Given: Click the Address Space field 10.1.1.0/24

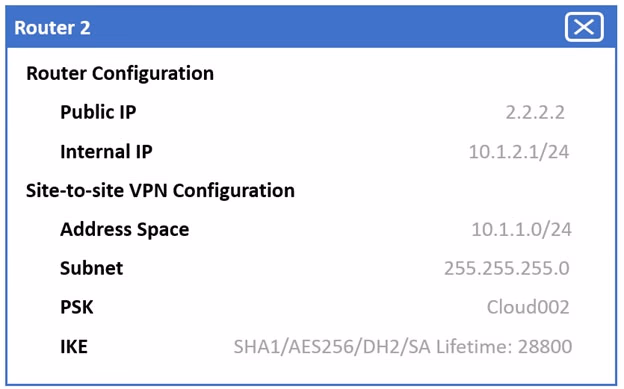Looking at the screenshot, I should point(522,229).
